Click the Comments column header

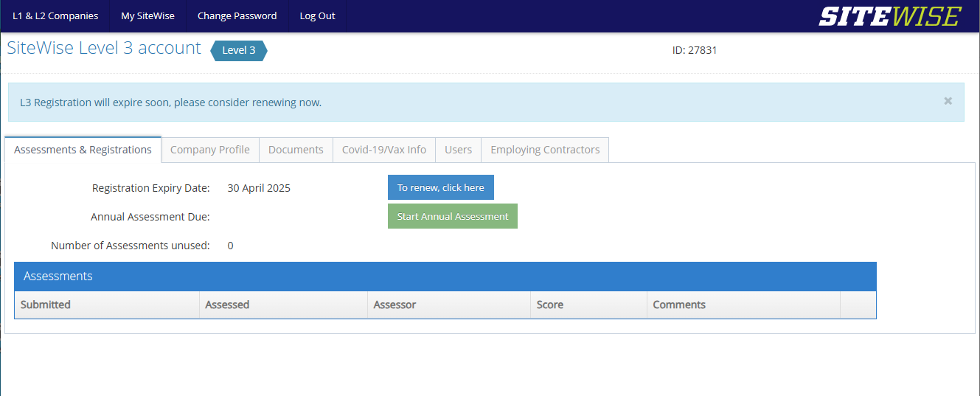tap(743, 305)
